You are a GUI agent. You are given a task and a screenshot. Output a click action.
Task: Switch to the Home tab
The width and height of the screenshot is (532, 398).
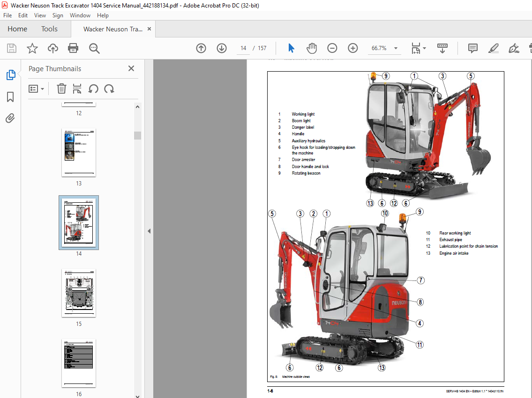click(x=17, y=29)
